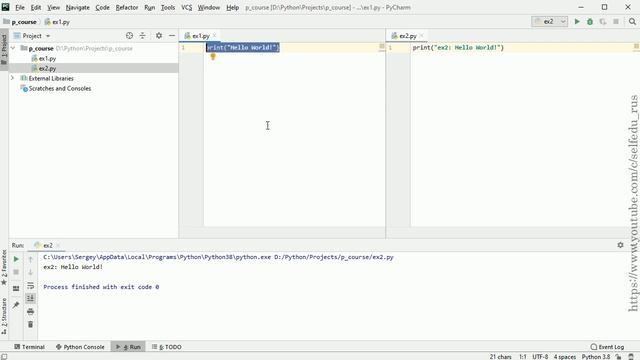Open Search Everywhere magnifier icon

[632, 22]
